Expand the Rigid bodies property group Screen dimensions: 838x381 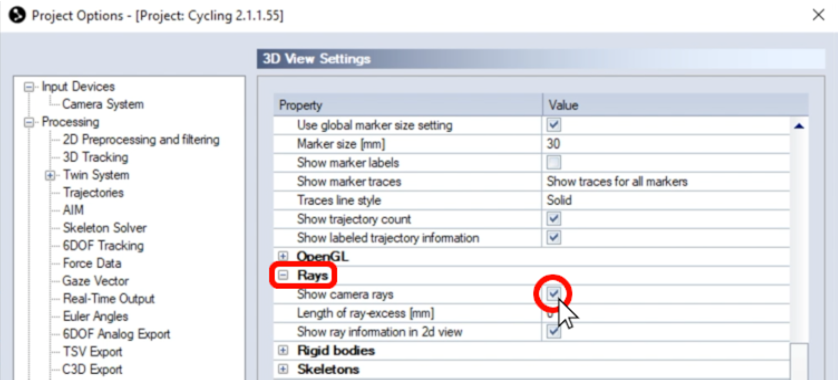click(284, 351)
